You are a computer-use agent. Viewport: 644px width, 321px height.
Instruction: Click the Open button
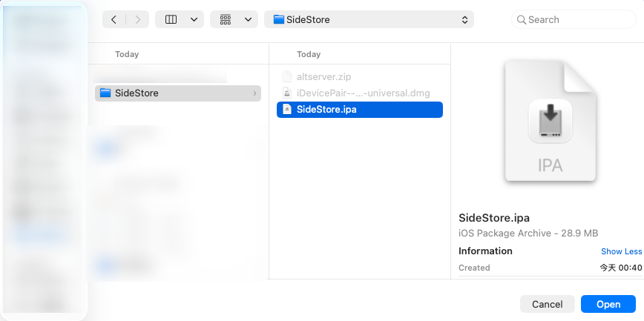tap(608, 304)
